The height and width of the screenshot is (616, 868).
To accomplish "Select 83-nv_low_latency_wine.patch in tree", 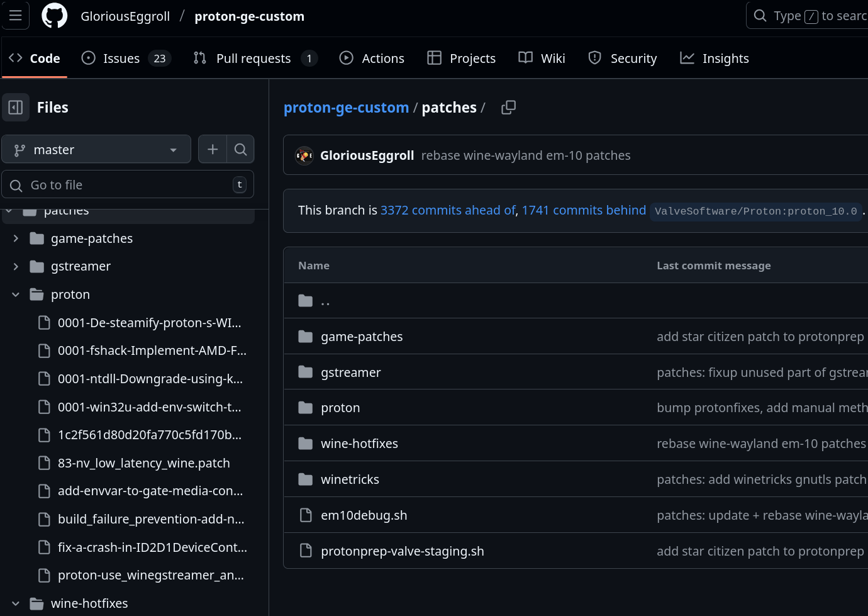I will tap(143, 463).
